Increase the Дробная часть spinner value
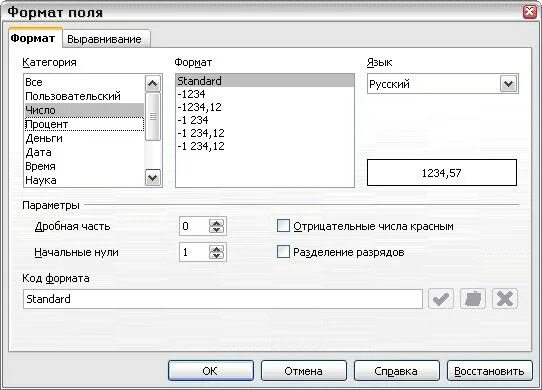542x390 pixels. 217,223
